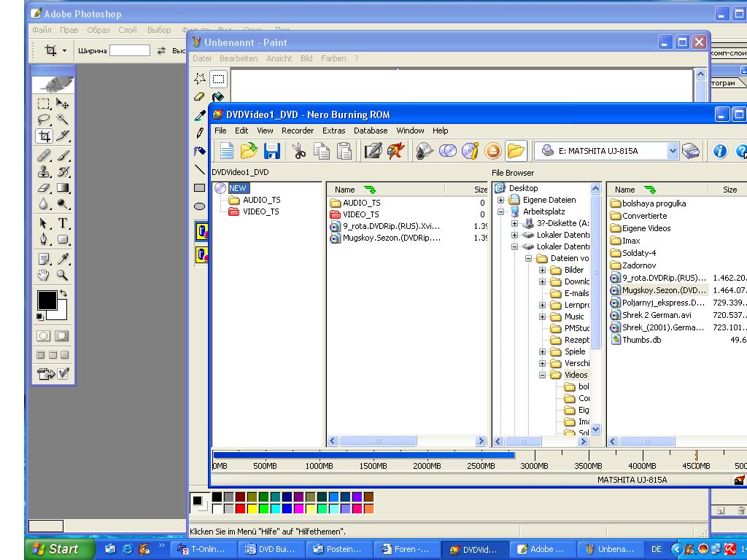Toggle the File Browser button in Nero
Image resolution: width=747 pixels, height=560 pixels.
pos(516,151)
